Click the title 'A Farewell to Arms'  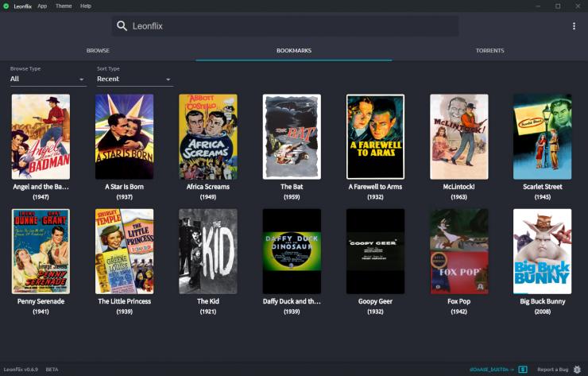[x=375, y=187]
